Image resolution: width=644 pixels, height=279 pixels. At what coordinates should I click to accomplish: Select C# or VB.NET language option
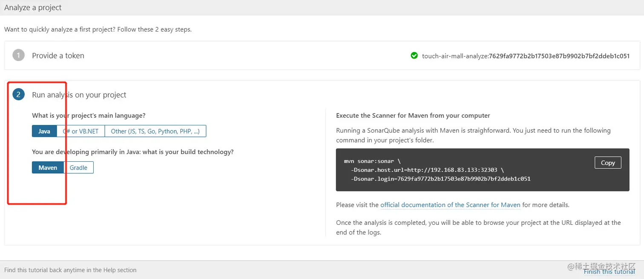click(x=81, y=131)
